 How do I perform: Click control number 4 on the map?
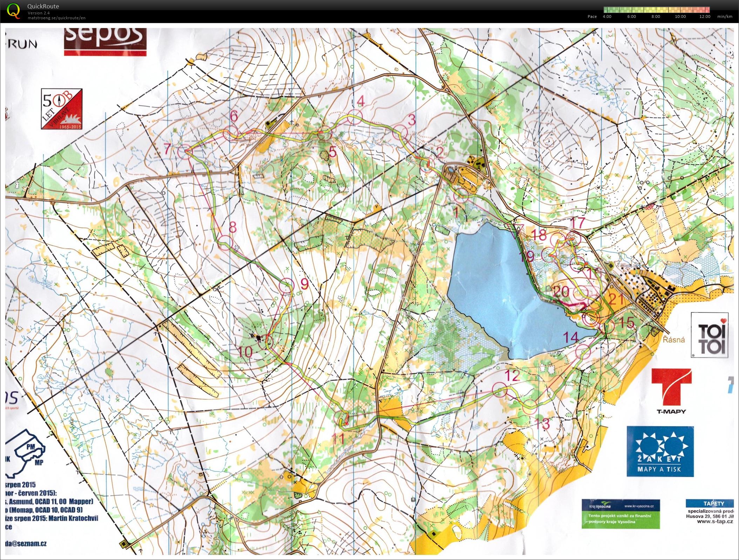(x=361, y=101)
